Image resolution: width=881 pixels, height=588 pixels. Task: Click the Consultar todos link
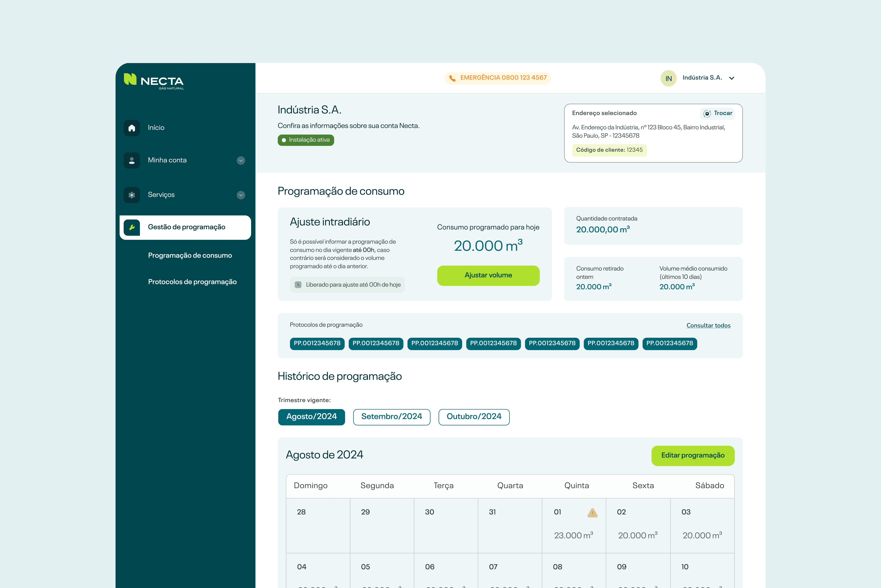(708, 325)
